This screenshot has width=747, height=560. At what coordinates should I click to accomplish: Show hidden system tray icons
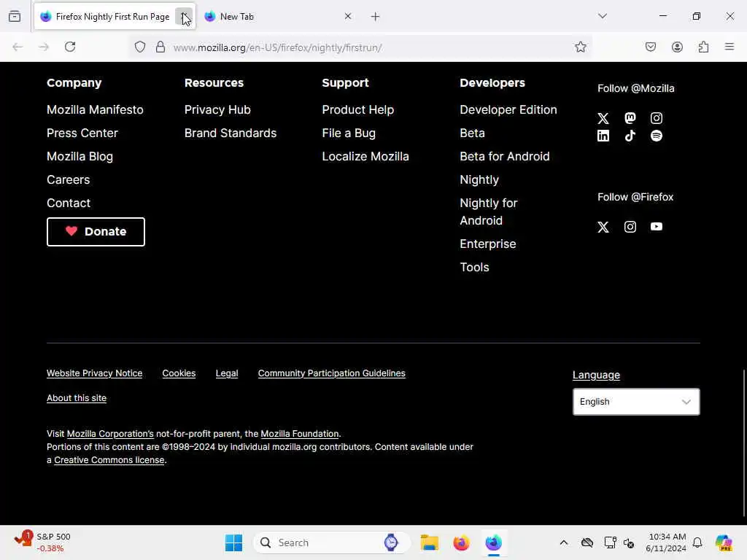[x=564, y=542]
